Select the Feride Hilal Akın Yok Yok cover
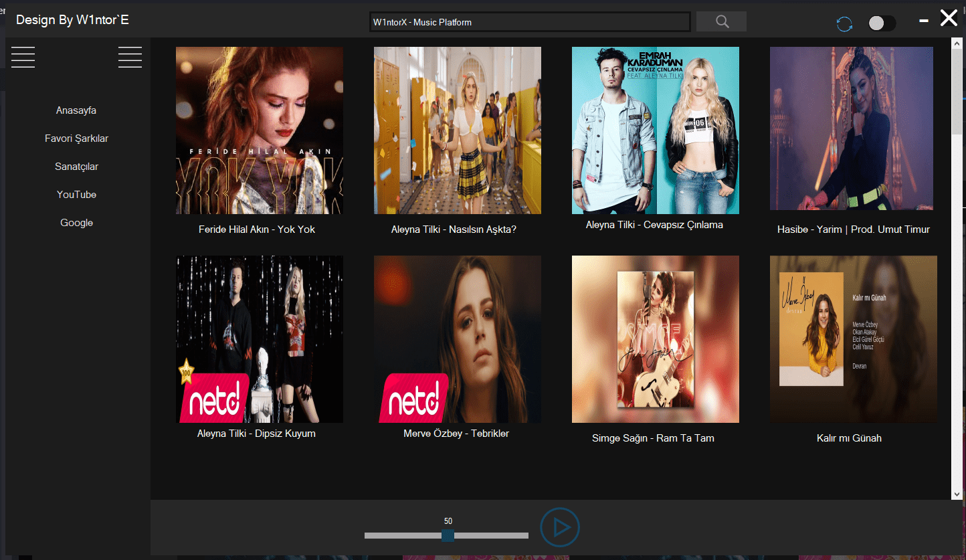Image resolution: width=966 pixels, height=560 pixels. [x=260, y=130]
